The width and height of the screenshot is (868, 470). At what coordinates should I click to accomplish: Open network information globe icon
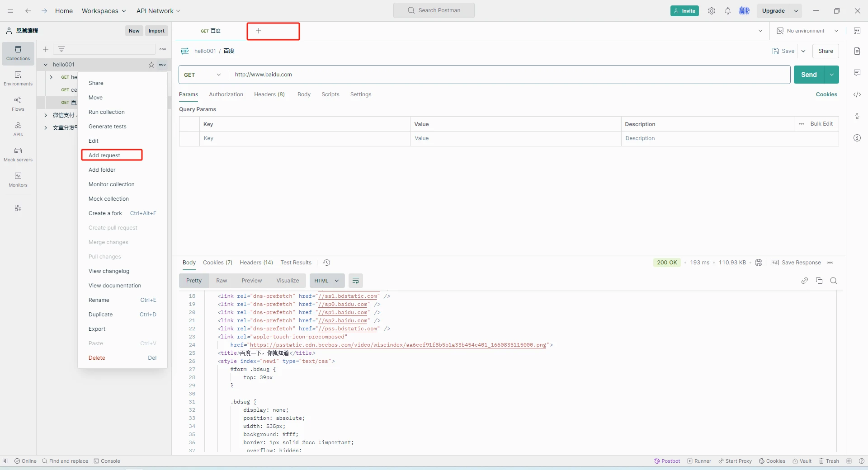tap(759, 263)
